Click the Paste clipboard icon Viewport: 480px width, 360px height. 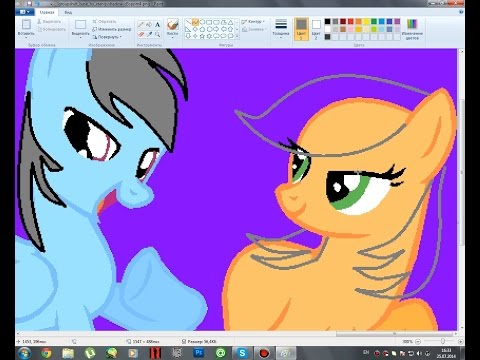(26, 24)
